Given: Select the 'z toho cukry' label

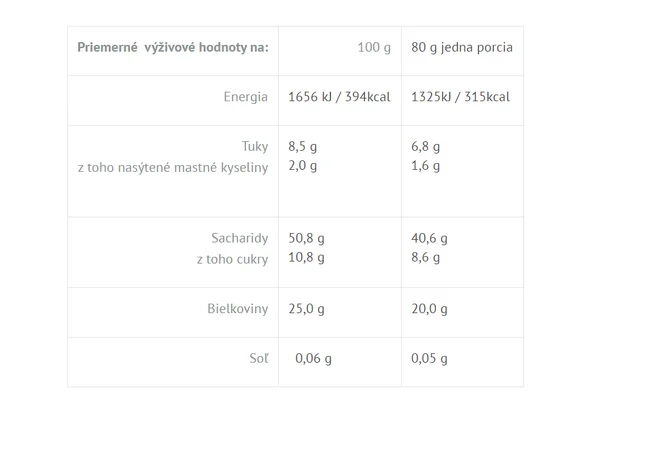Looking at the screenshot, I should pyautogui.click(x=232, y=259).
